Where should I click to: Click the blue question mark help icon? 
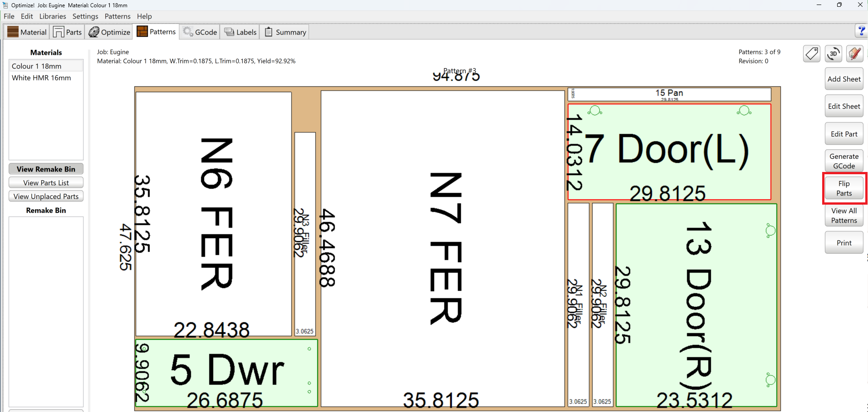861,31
